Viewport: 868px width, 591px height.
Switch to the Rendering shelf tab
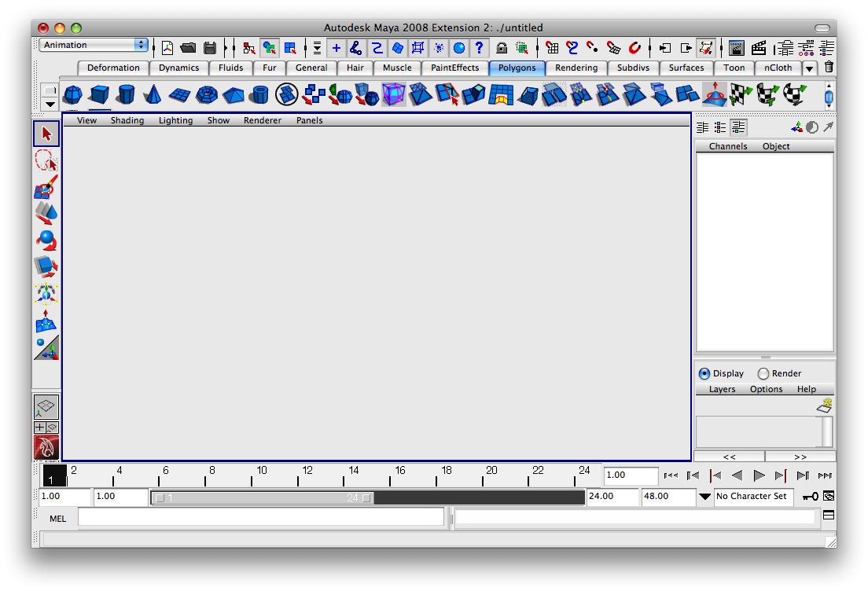point(576,68)
